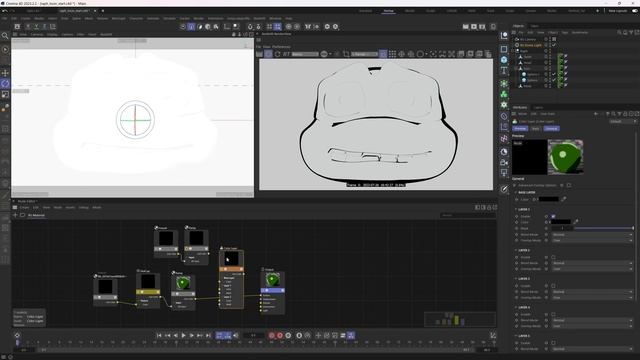Toggle the active RenderView toolbar button
640x360 pixels.
point(383,54)
